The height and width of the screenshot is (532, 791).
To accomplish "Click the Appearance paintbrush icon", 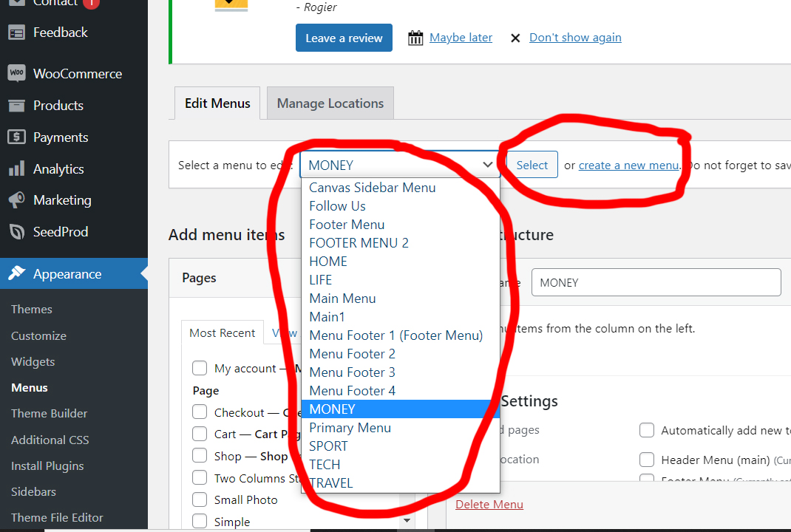I will (17, 273).
